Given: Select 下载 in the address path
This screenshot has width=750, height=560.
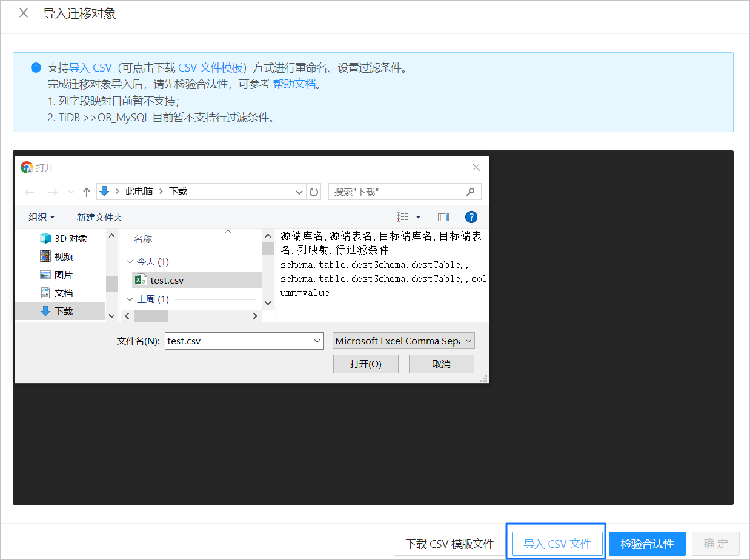Looking at the screenshot, I should point(178,191).
